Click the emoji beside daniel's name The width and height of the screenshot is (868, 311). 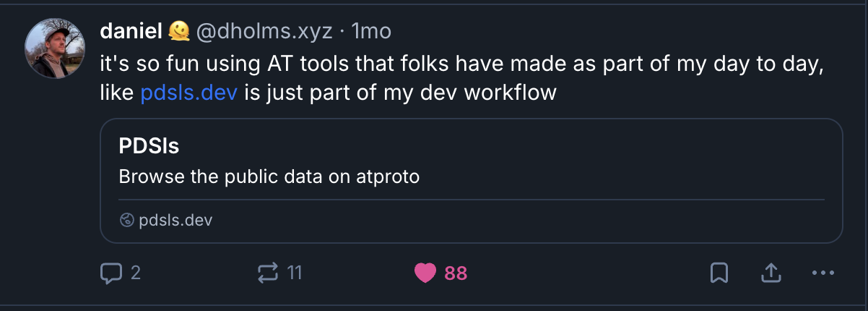pos(179,31)
